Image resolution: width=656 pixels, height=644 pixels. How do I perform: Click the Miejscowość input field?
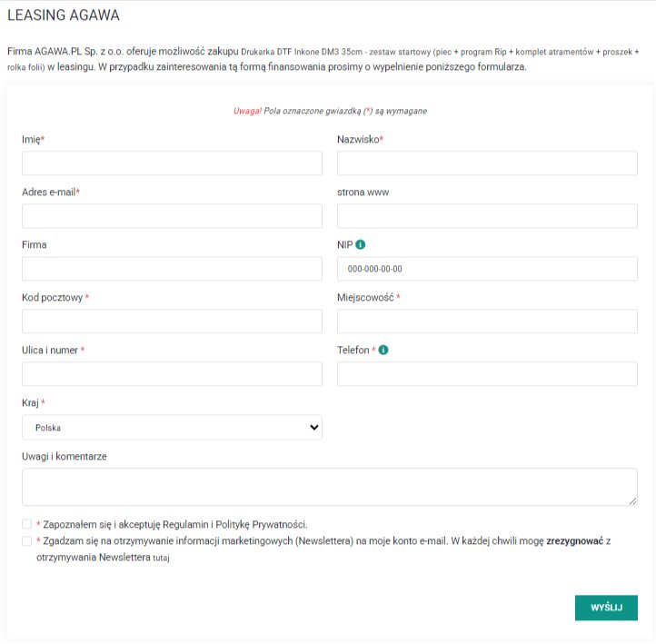[487, 322]
